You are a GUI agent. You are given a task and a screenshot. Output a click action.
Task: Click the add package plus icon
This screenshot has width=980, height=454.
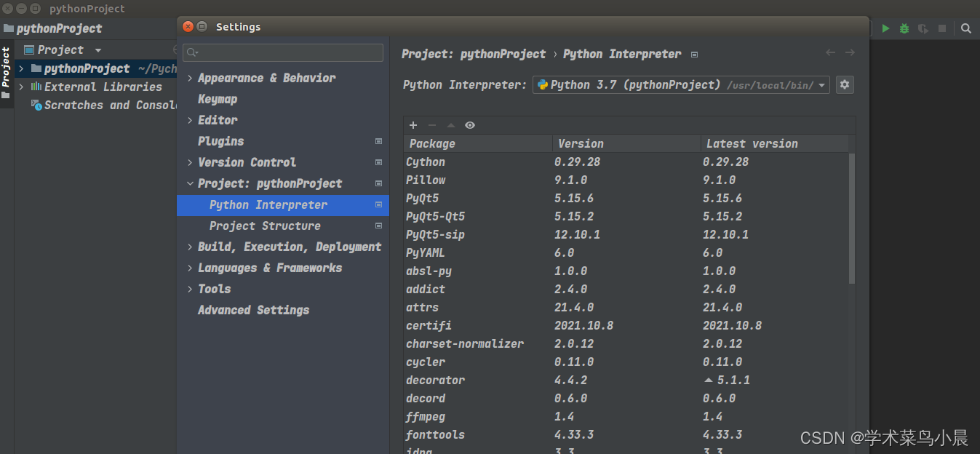(x=413, y=125)
